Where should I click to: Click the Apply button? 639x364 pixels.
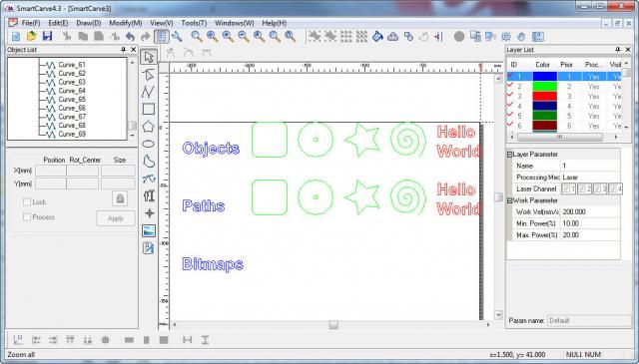click(x=116, y=218)
